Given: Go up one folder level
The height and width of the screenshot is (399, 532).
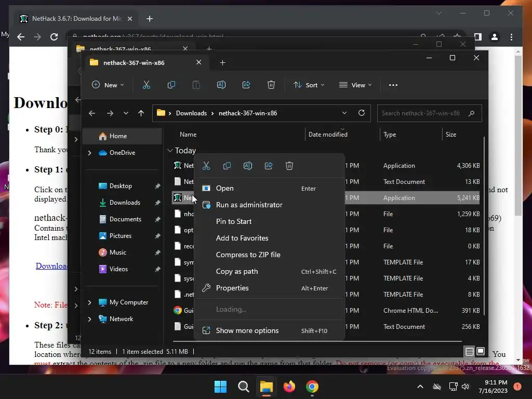Looking at the screenshot, I should tap(141, 113).
